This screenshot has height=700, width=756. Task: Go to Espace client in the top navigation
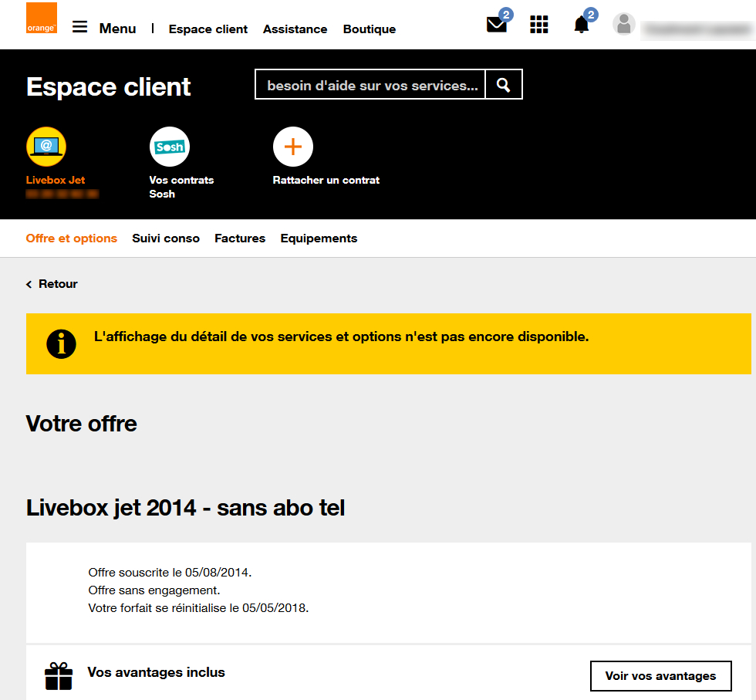pyautogui.click(x=208, y=29)
